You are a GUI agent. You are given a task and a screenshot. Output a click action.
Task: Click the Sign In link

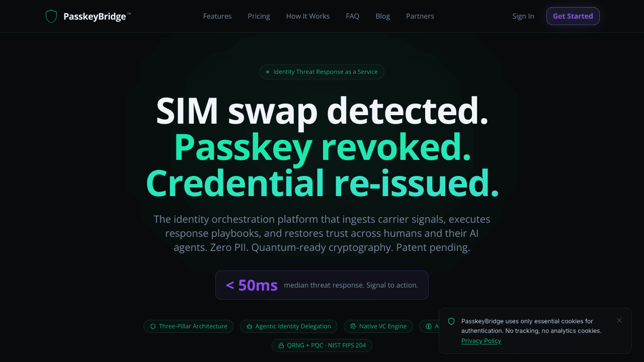pos(523,16)
